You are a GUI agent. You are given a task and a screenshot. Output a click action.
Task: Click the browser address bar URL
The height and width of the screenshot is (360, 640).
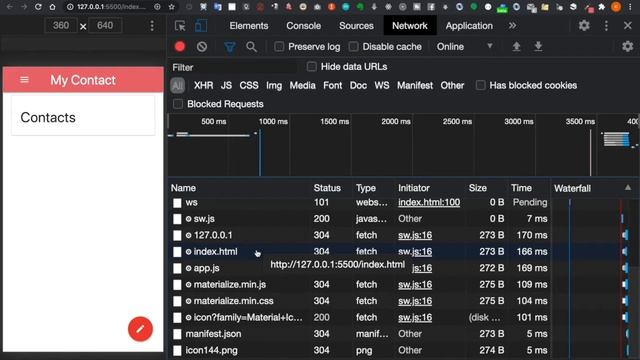[x=111, y=7]
